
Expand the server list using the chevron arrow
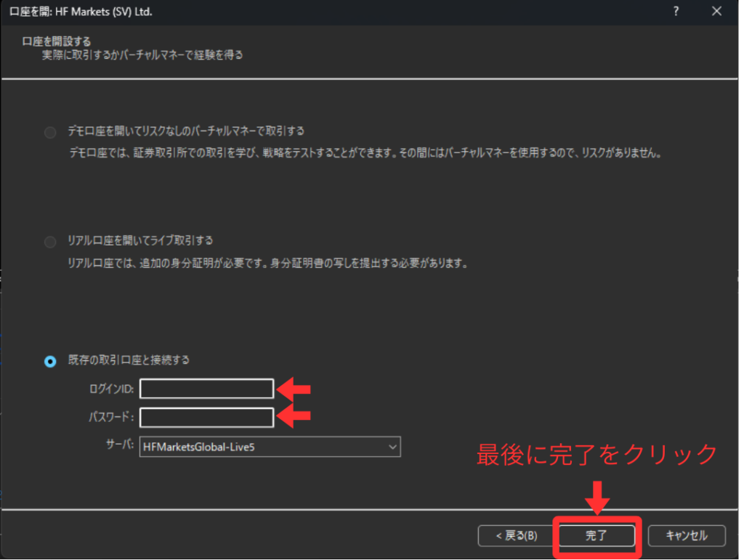(x=392, y=447)
